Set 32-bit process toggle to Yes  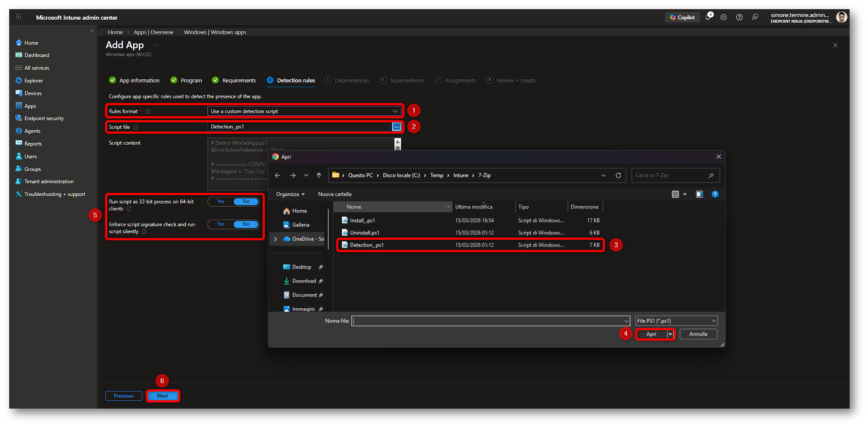[x=221, y=201]
